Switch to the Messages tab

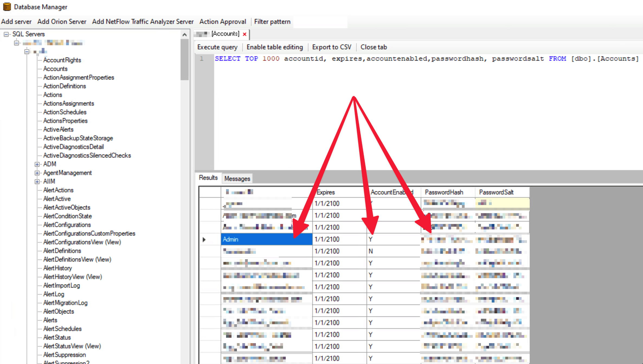(237, 179)
